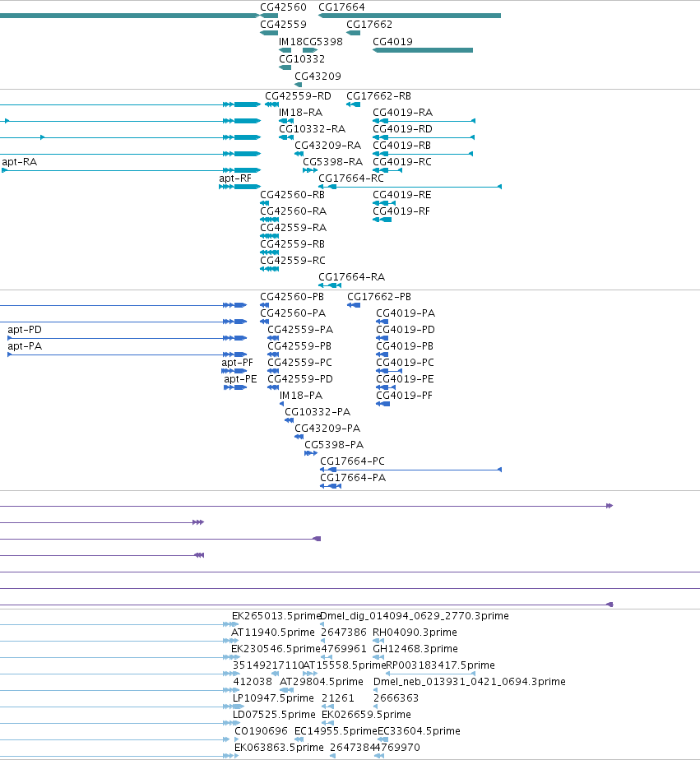Image resolution: width=700 pixels, height=760 pixels.
Task: Open protein CG4019-PC
Action: click(405, 363)
